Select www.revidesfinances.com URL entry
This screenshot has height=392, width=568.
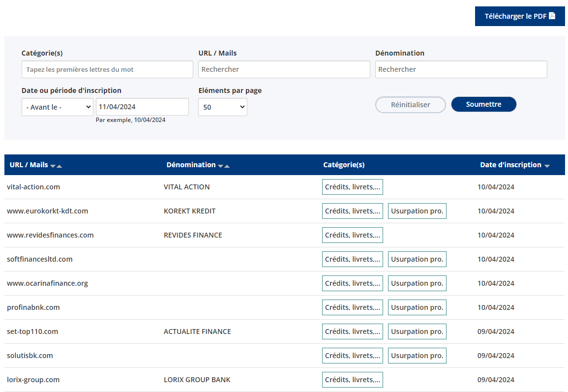pos(50,235)
